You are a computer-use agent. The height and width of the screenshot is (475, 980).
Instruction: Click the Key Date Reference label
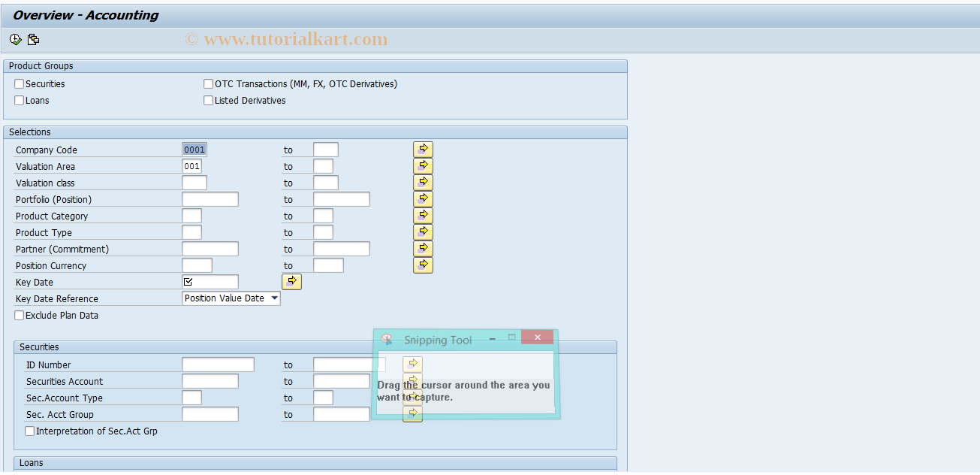57,299
